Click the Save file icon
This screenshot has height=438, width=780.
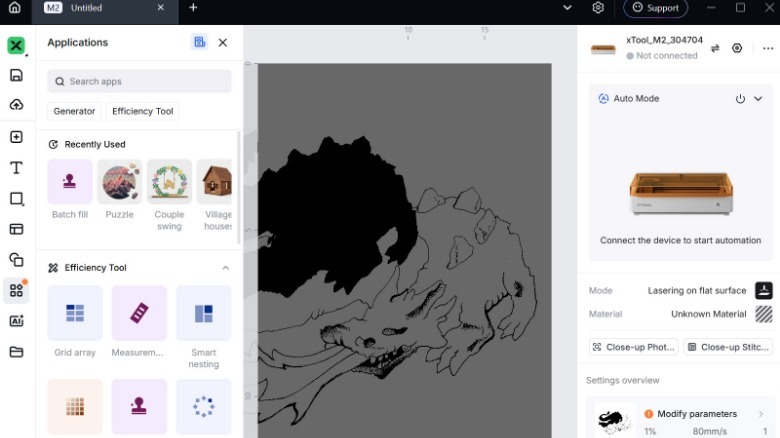(16, 75)
